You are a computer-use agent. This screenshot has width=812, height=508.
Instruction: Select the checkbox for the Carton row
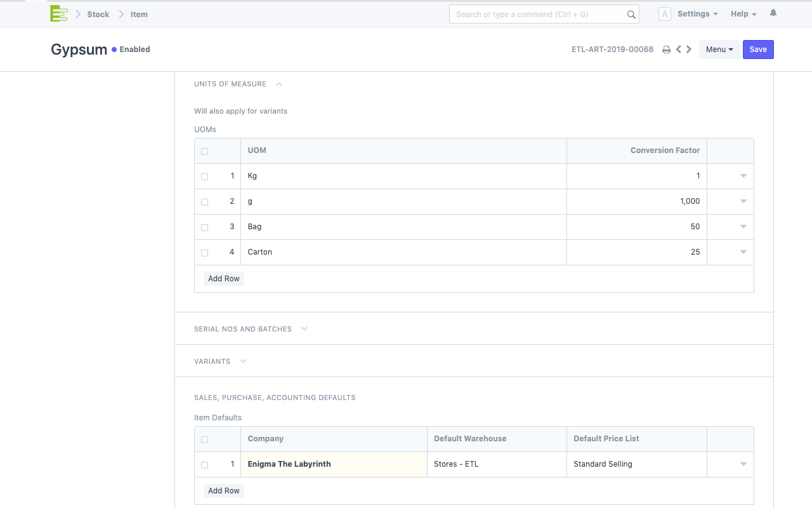click(x=204, y=253)
